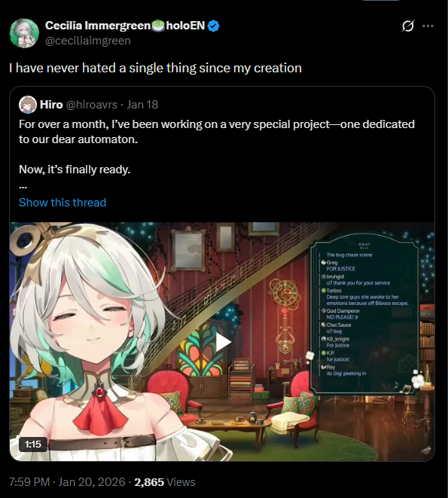Click the 7:59 PM Jan 20, 2026 timestamp
Screen dimensions: 448x498
click(x=67, y=482)
